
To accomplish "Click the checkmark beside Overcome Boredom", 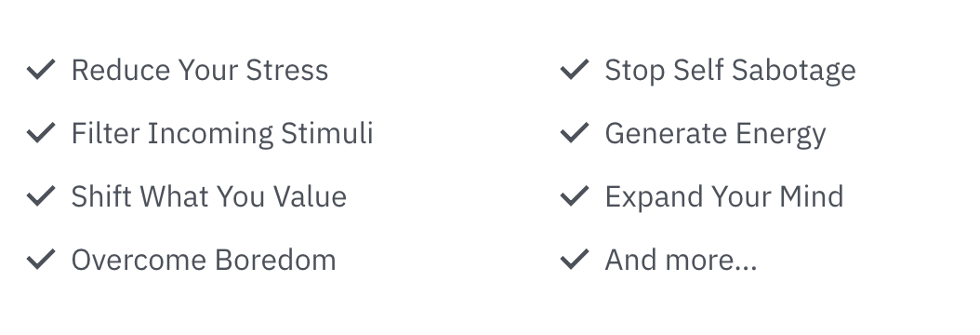I will coord(41,259).
